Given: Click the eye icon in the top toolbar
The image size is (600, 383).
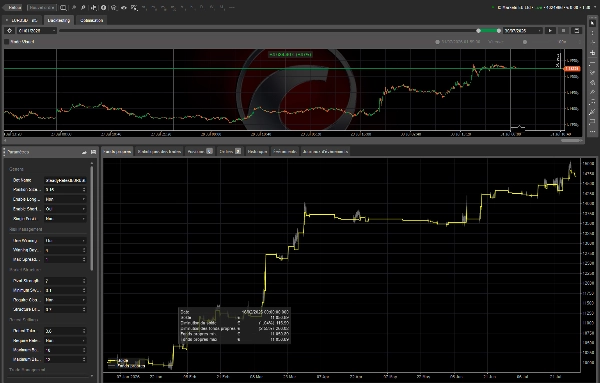Looking at the screenshot, I should 124,7.
